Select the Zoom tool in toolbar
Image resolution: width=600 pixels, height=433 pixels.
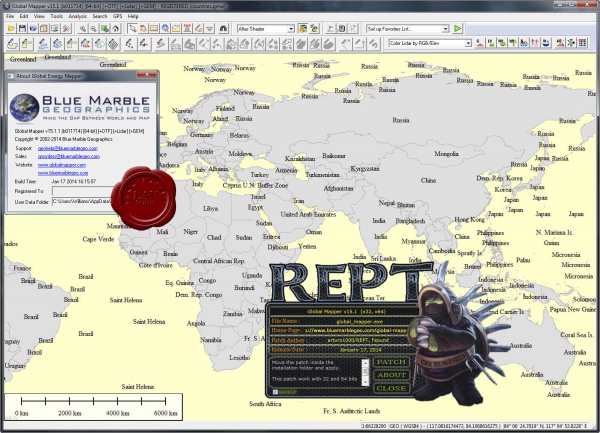[132, 29]
